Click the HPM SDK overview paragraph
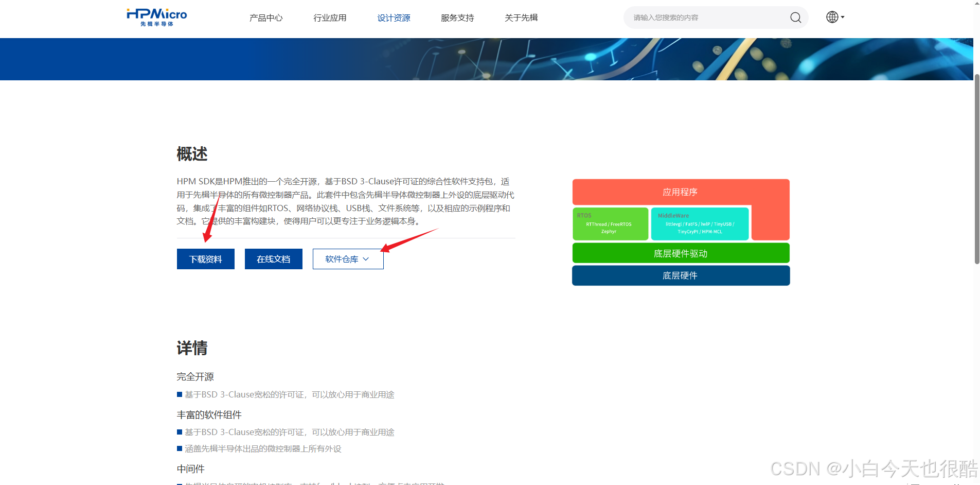Viewport: 980px width, 485px height. tap(346, 201)
